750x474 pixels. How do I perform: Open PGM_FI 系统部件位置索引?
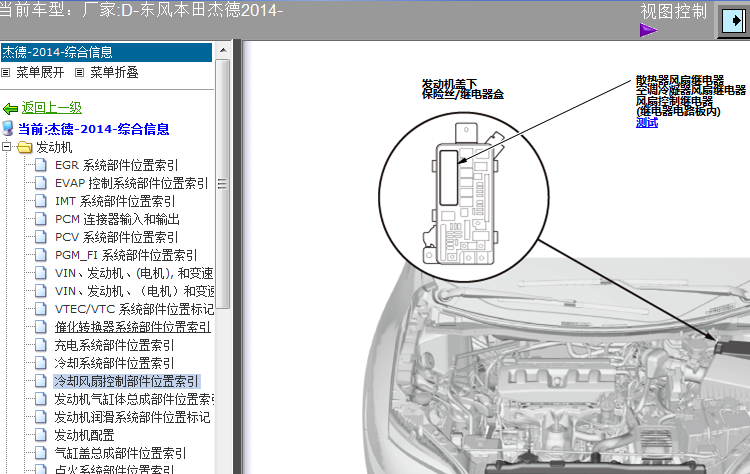tap(126, 255)
